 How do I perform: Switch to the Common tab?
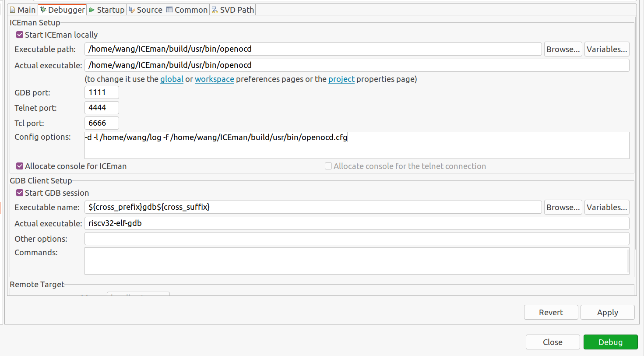click(x=187, y=10)
